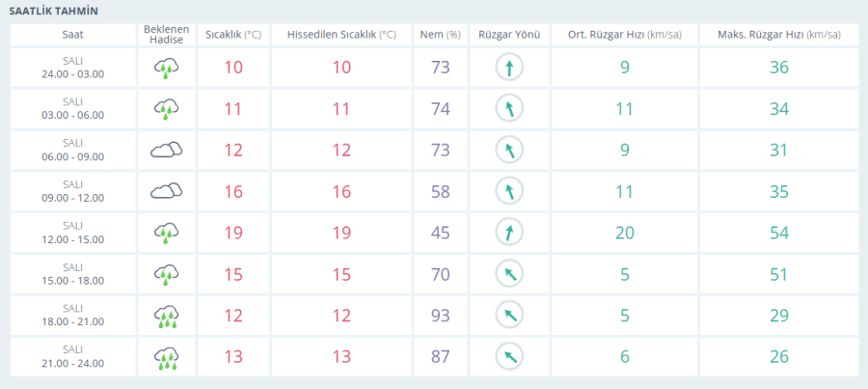Click the 'Nem (%)' column header
The image size is (868, 389).
[440, 35]
